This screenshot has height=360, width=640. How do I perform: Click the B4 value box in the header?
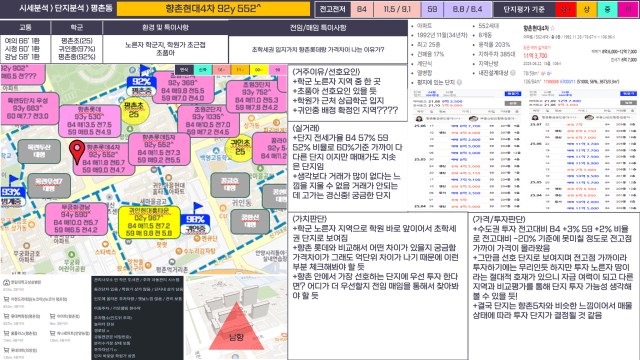point(362,9)
